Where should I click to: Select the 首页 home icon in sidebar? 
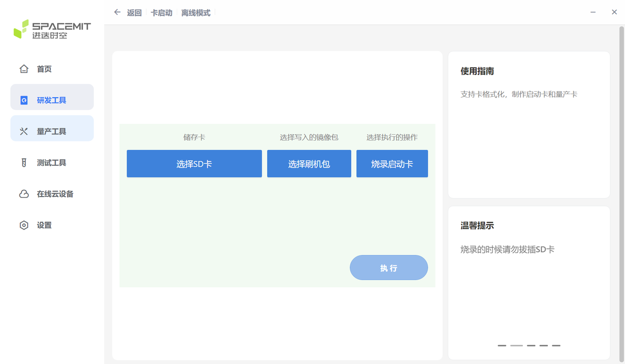[x=24, y=69]
